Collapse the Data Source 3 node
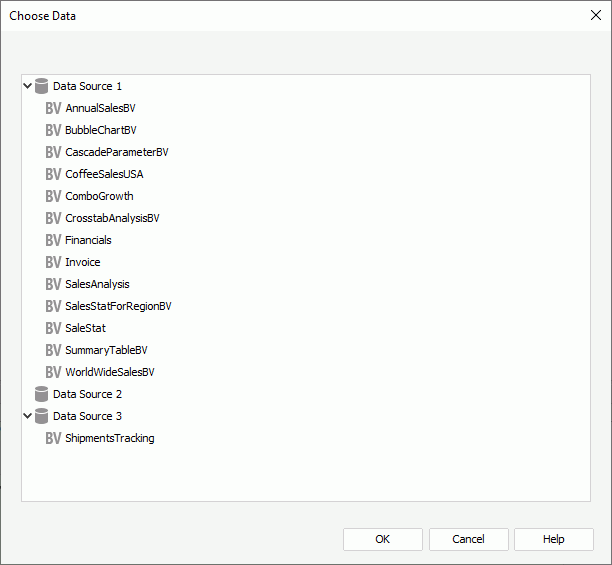612x565 pixels. point(27,416)
